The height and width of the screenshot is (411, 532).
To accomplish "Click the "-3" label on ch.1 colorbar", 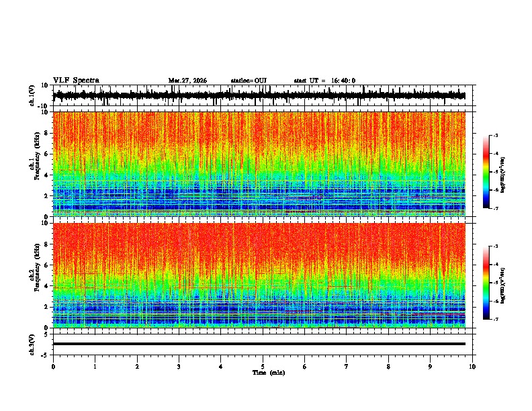I will (x=495, y=135).
